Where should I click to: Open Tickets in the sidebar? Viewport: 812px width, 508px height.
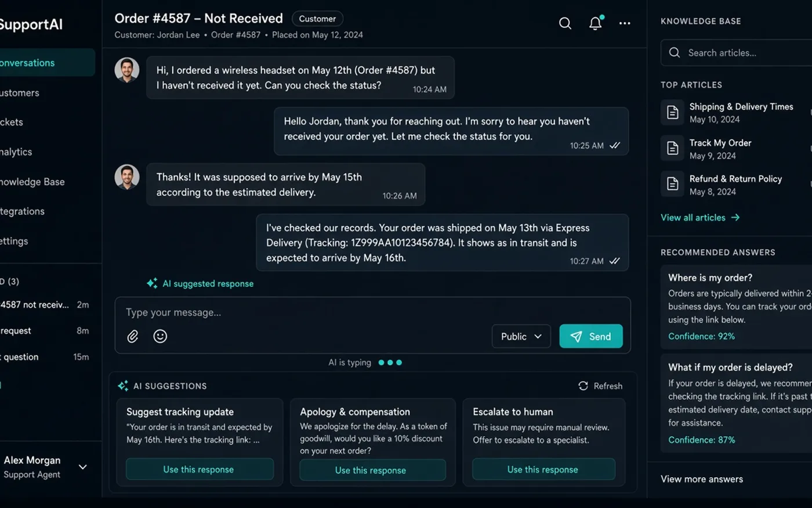tap(12, 123)
